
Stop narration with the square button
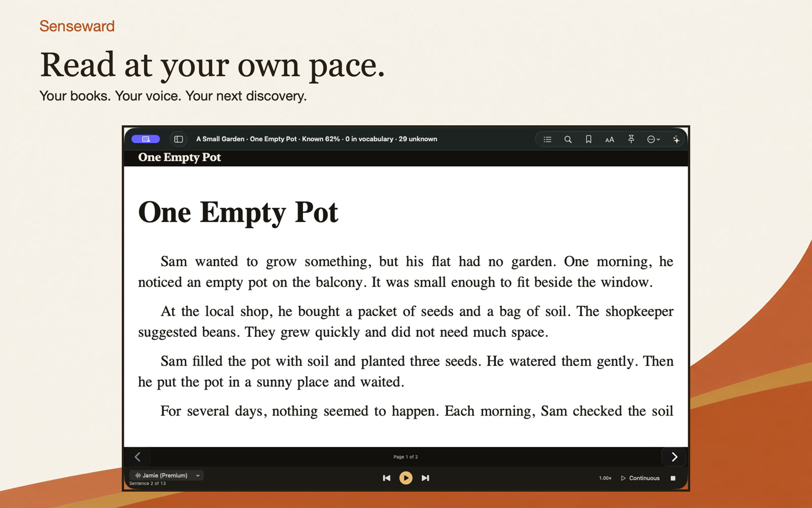[673, 478]
